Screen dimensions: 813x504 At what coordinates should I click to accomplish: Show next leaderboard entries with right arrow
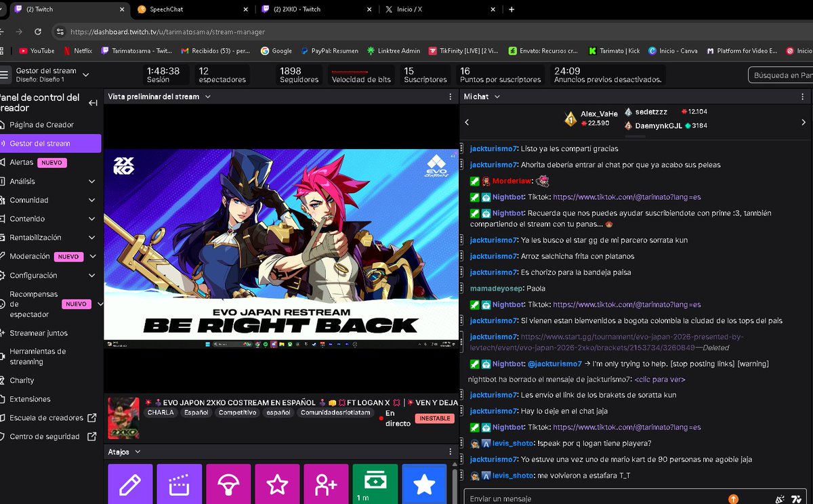pyautogui.click(x=804, y=123)
